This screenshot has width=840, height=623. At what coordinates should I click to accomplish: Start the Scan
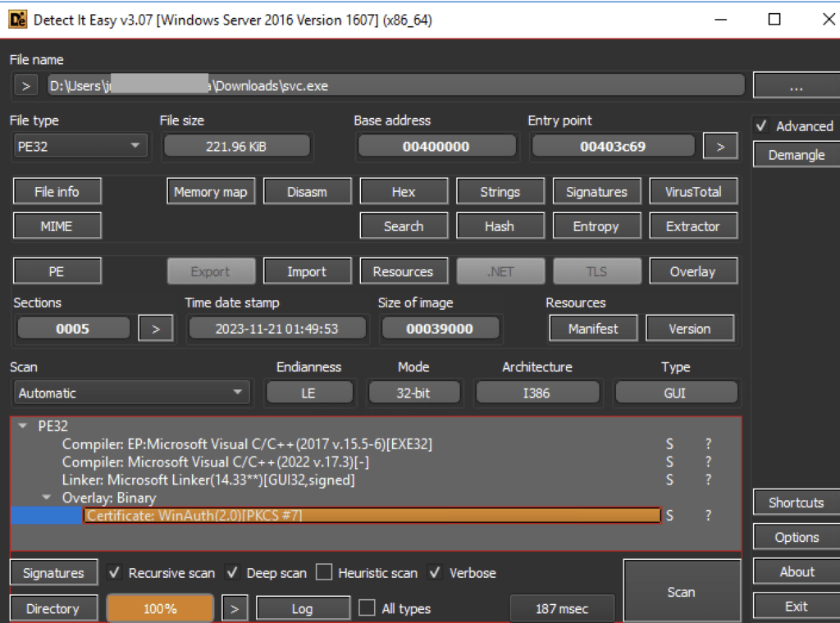point(682,591)
